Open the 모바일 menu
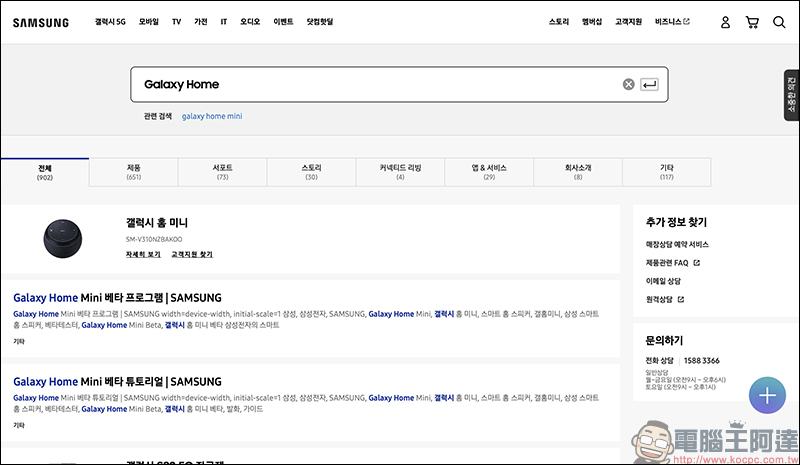Image resolution: width=800 pixels, height=465 pixels. [x=148, y=21]
